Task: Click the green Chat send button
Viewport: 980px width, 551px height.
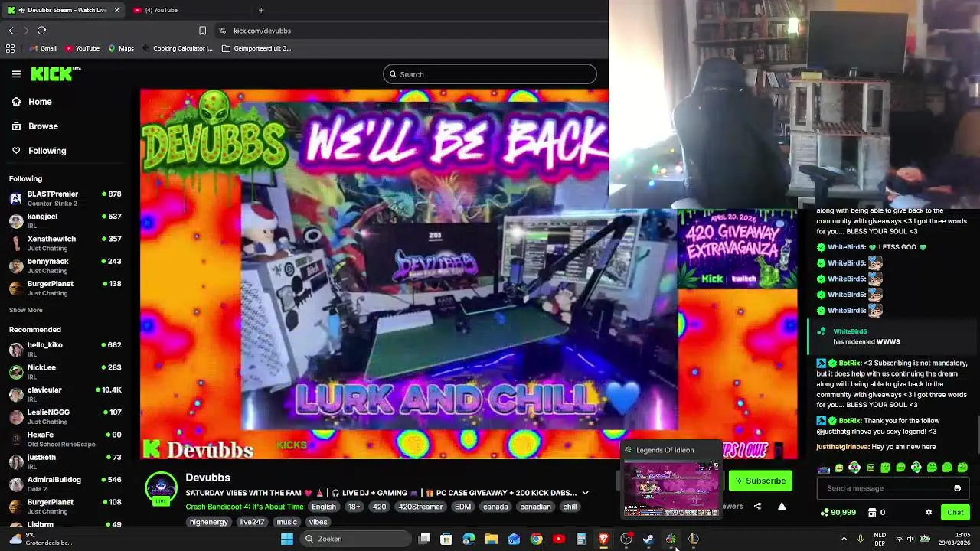Action: pyautogui.click(x=955, y=512)
